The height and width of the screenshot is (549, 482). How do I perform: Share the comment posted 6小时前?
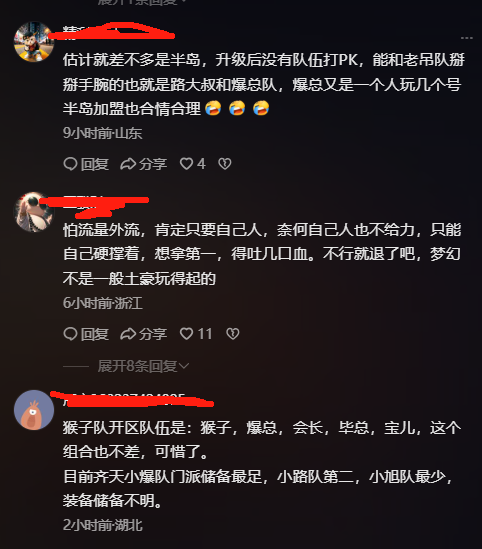143,334
